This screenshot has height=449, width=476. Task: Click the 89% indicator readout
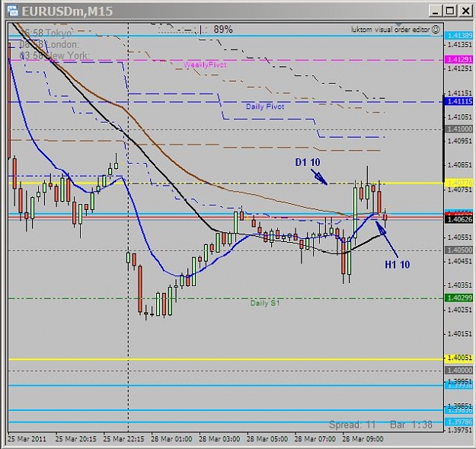223,30
